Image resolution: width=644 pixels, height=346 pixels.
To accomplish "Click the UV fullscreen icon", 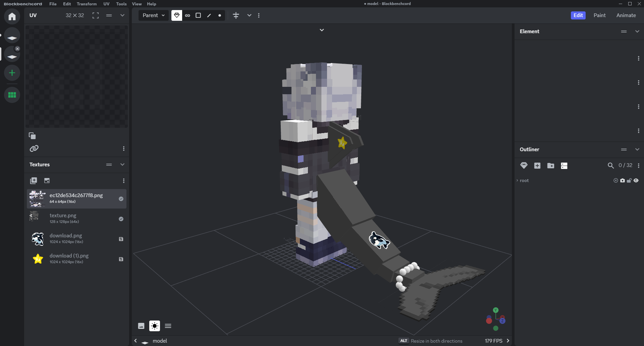I will 96,15.
